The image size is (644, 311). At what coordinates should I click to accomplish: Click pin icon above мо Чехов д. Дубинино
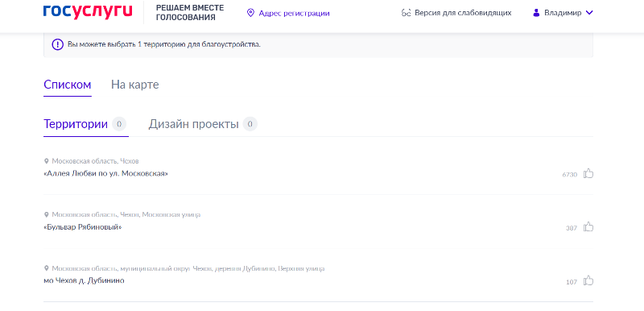coord(47,268)
